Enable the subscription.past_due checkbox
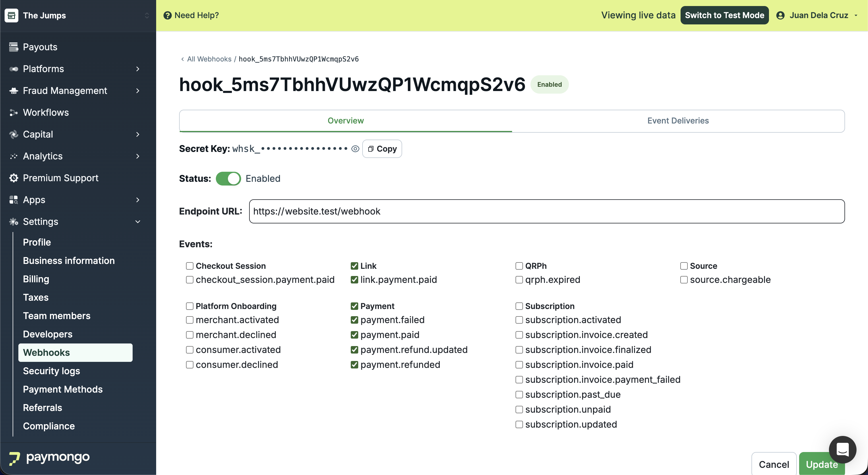 pyautogui.click(x=519, y=395)
